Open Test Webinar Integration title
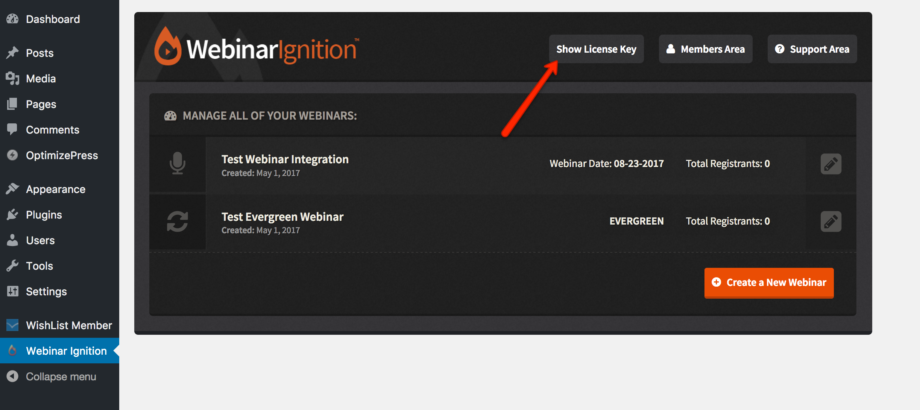This screenshot has width=920, height=410. 284,159
